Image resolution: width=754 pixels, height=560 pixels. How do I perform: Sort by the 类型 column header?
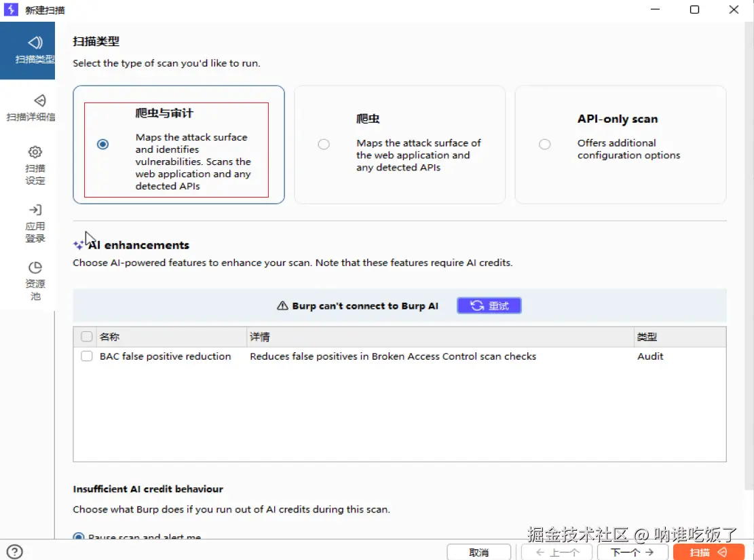(680, 337)
